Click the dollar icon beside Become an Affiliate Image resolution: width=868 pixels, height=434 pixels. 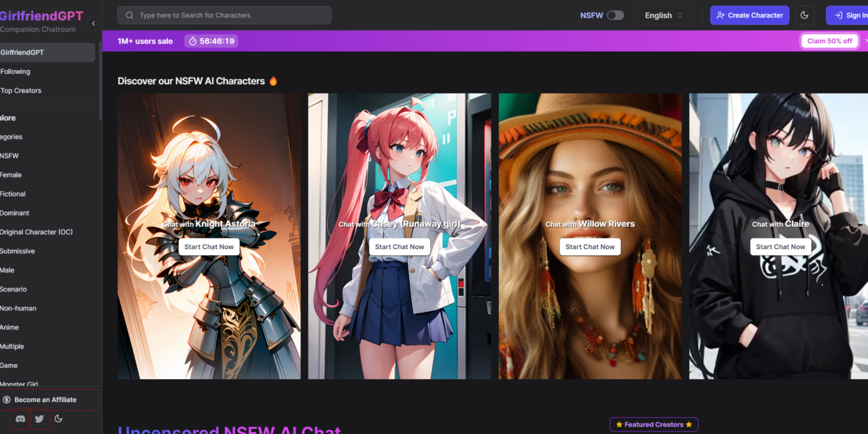click(7, 400)
